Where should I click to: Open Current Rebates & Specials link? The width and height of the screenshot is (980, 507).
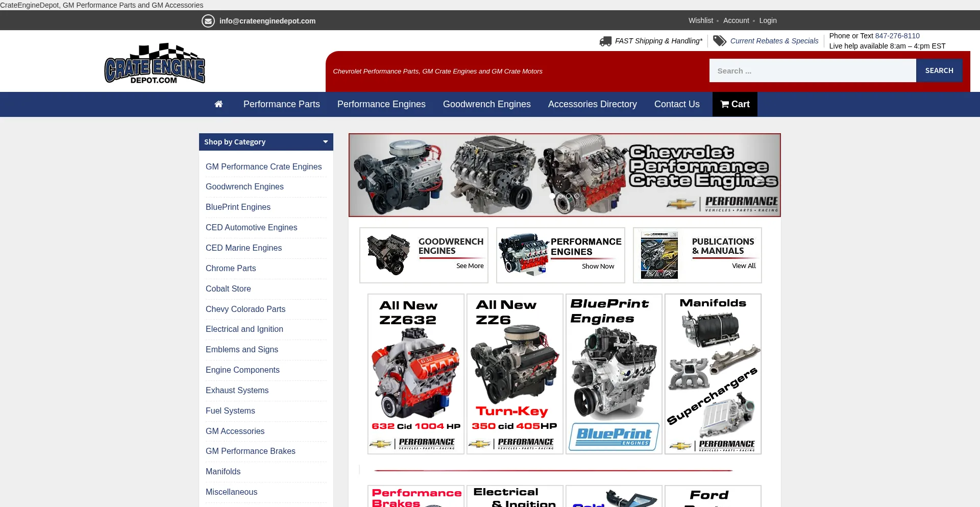point(774,41)
